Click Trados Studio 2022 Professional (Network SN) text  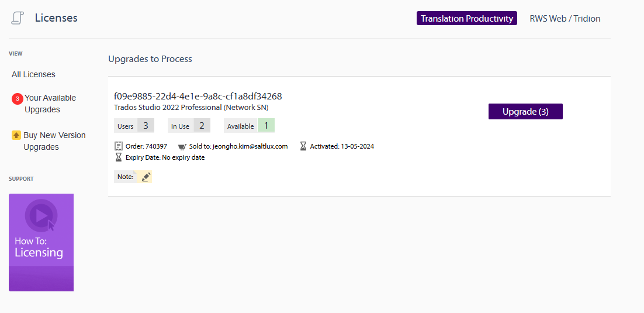tap(191, 107)
